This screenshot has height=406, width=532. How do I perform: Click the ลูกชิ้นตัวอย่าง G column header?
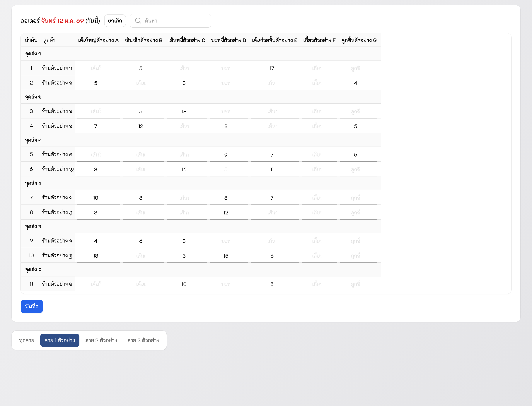click(x=359, y=40)
